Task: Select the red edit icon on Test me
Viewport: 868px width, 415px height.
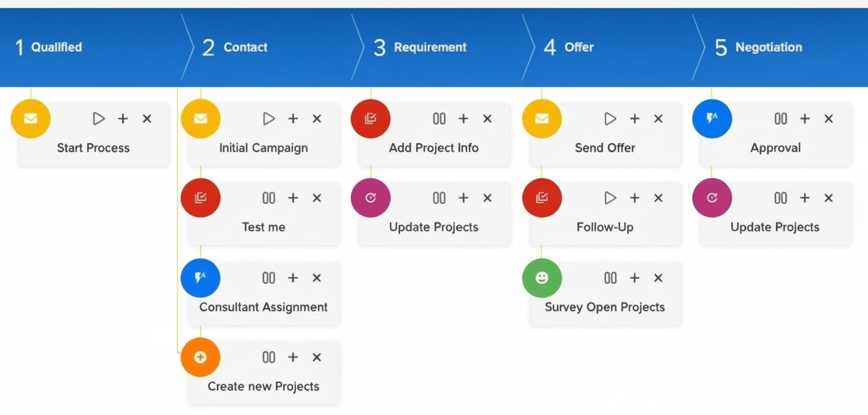Action: tap(200, 198)
